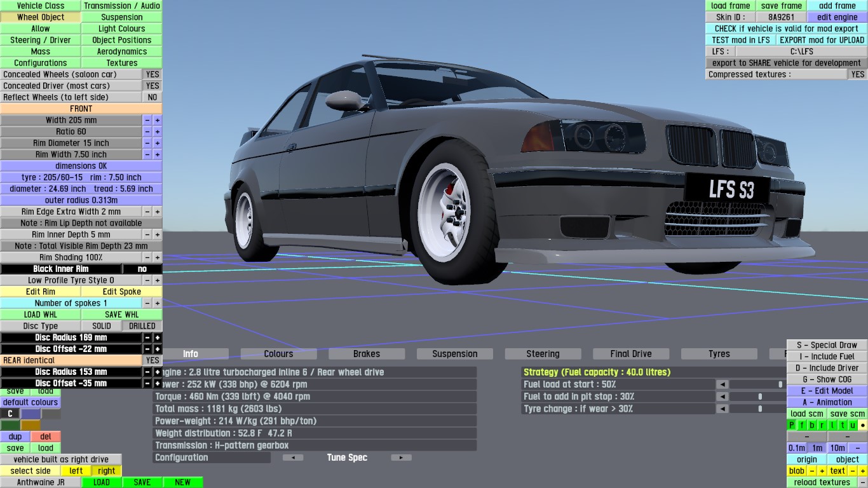Increase Low Profile Tyre Style value
The width and height of the screenshot is (868, 488).
pos(158,280)
